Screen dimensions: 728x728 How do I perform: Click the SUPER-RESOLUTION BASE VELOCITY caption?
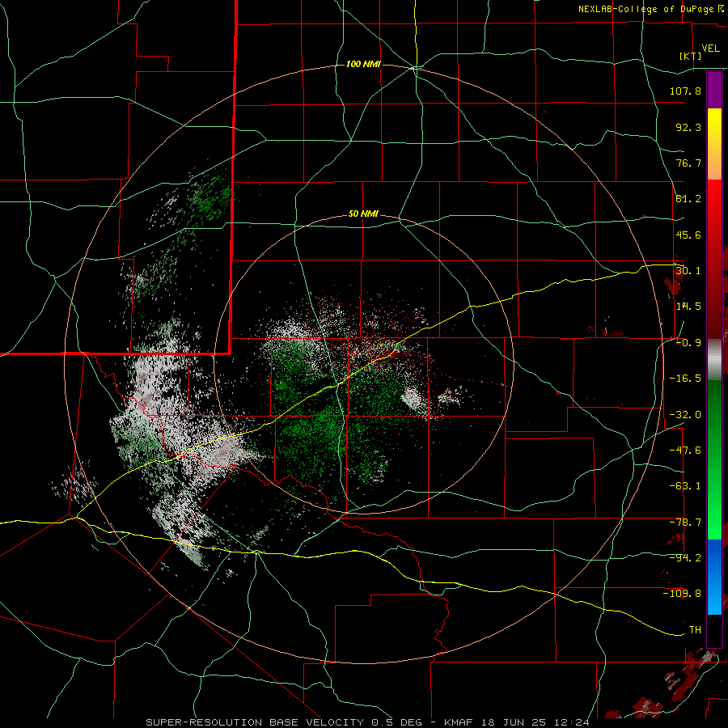(256, 722)
